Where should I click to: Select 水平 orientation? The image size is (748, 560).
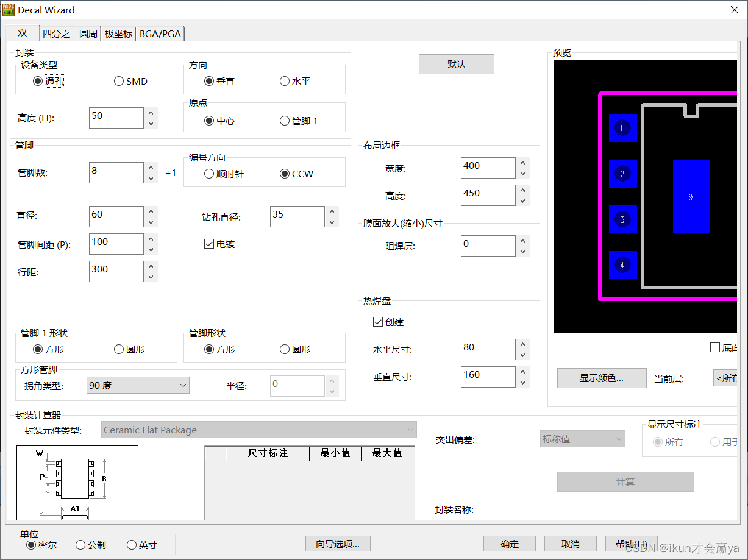pos(285,80)
